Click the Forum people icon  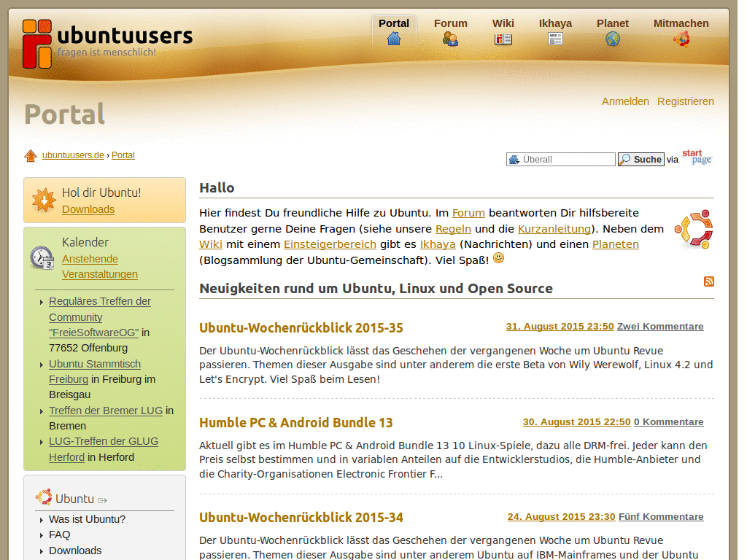tap(450, 39)
